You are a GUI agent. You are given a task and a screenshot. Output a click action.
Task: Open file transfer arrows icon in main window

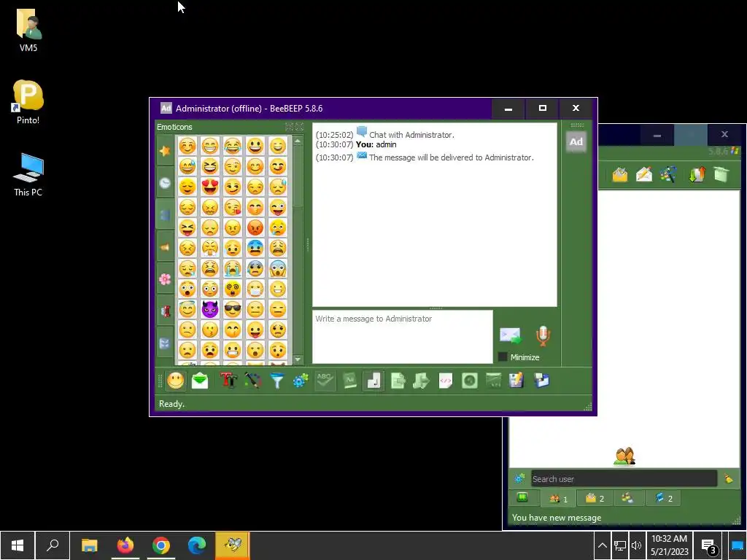[x=697, y=175]
